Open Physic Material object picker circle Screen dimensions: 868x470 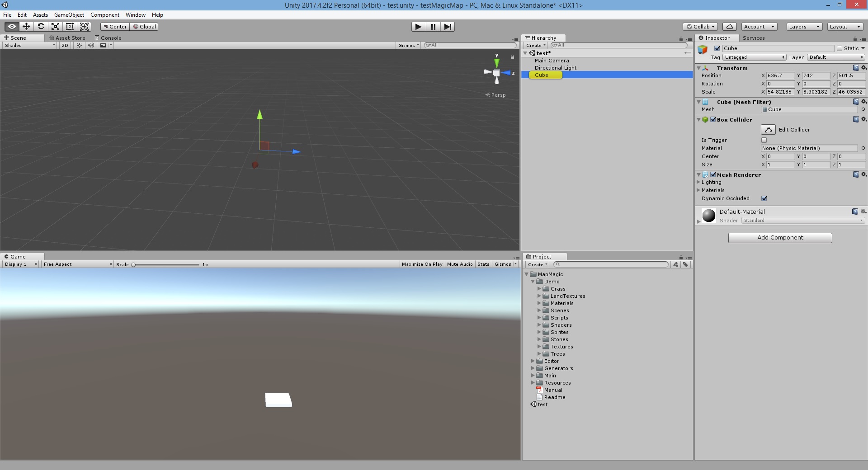click(863, 148)
